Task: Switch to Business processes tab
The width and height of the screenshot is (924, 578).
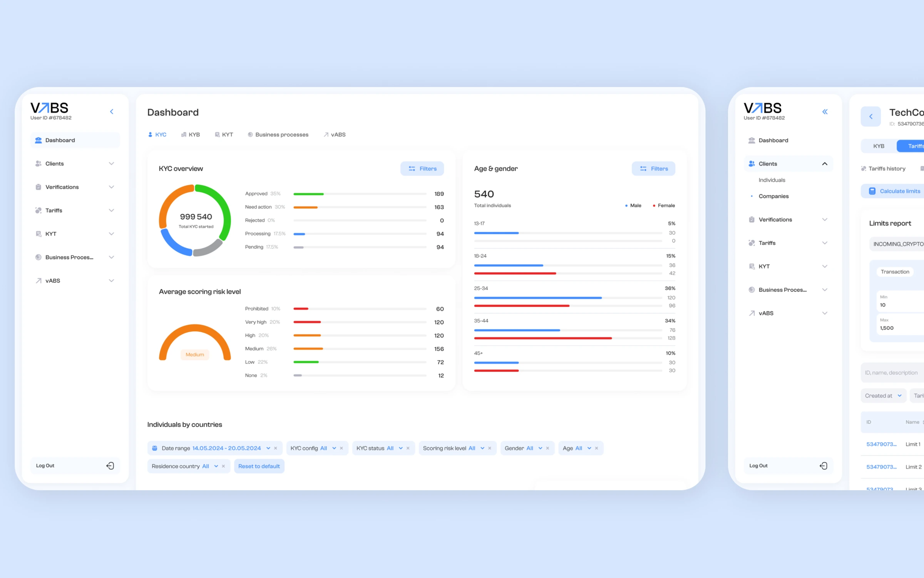Action: click(278, 134)
